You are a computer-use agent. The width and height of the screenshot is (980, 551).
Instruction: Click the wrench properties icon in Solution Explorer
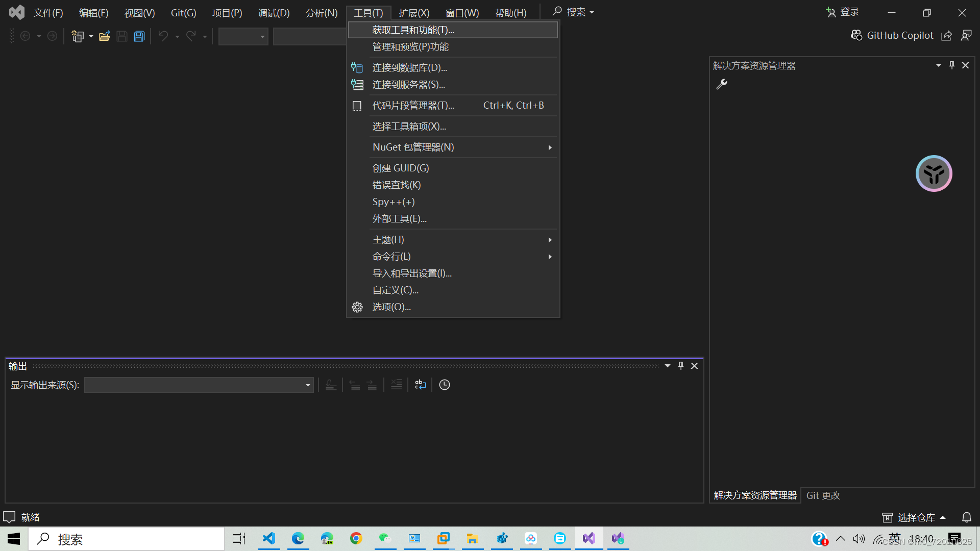click(721, 84)
